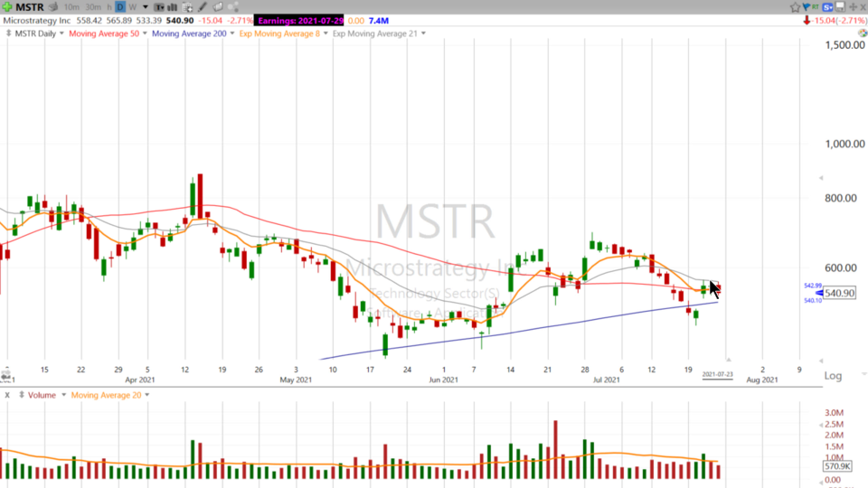The image size is (868, 488).
Task: Click the save floppy disk icon
Action: click(x=841, y=7)
